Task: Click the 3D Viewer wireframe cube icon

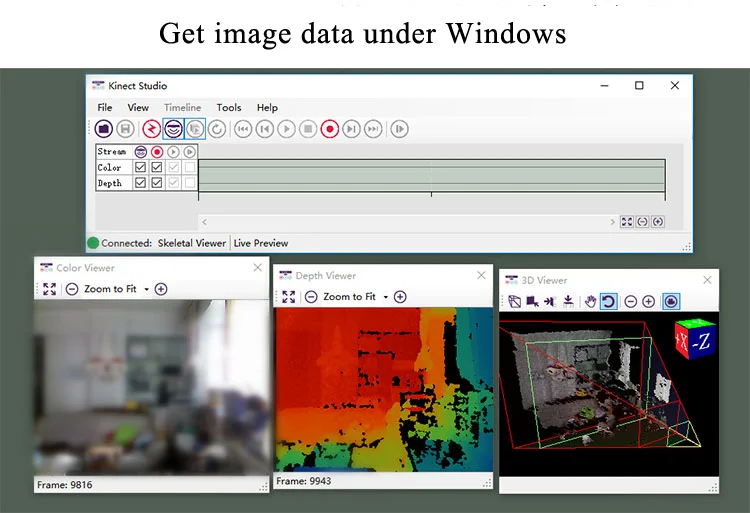Action: pos(515,302)
